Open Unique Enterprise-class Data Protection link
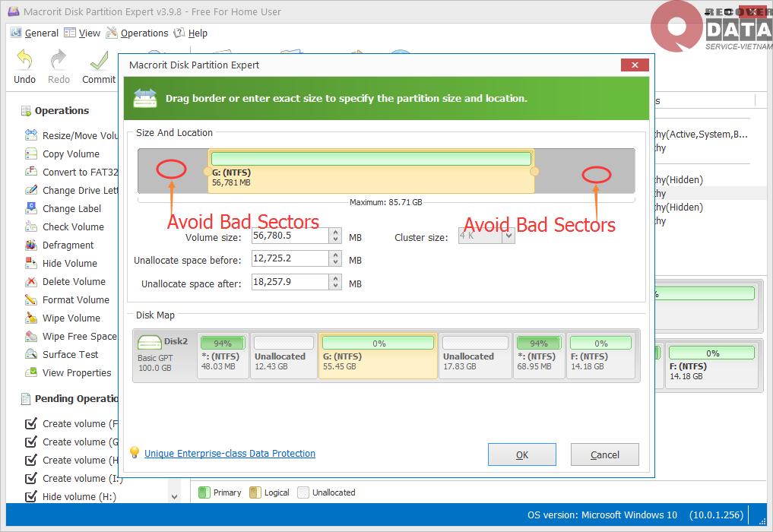The width and height of the screenshot is (773, 532). coord(230,453)
